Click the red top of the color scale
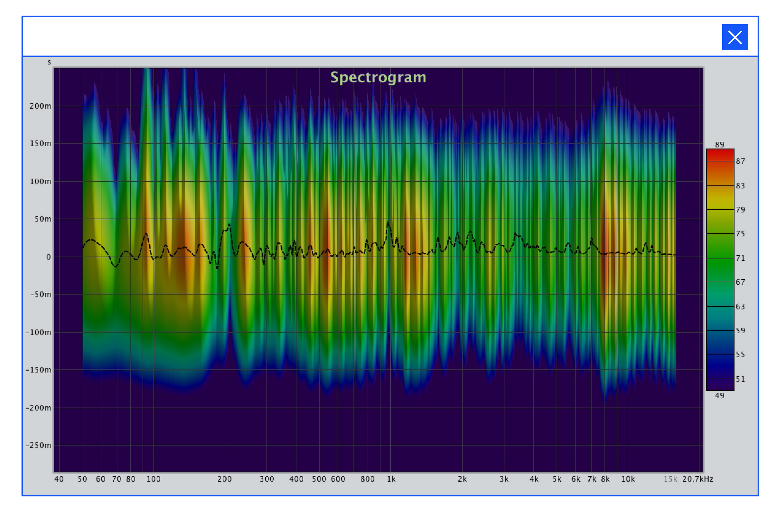Viewport: 780px width, 532px height. tap(720, 154)
